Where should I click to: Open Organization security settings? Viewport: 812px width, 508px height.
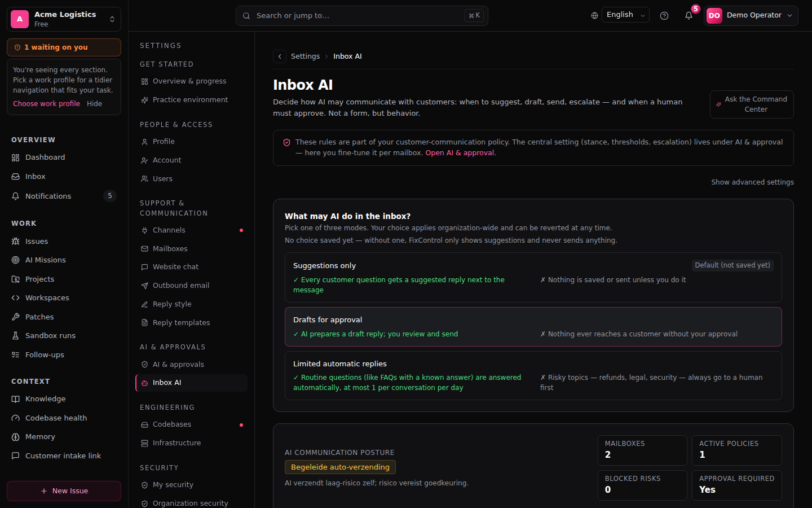[x=191, y=503]
